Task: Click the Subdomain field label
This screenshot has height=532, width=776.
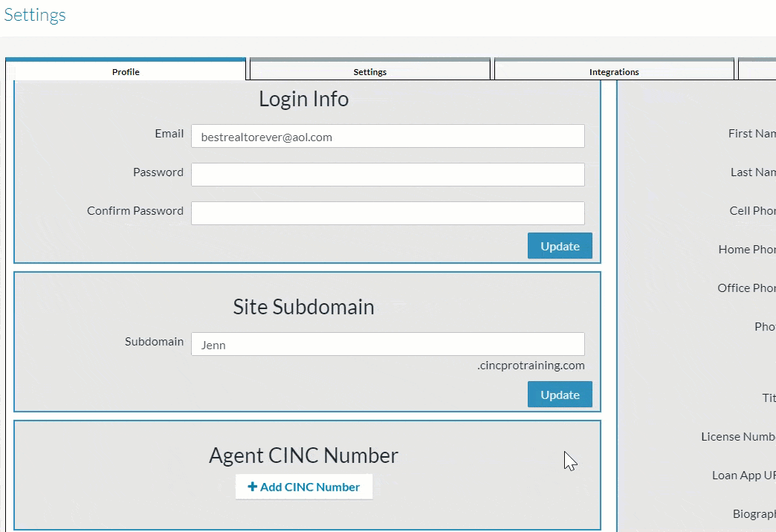Action: [154, 342]
